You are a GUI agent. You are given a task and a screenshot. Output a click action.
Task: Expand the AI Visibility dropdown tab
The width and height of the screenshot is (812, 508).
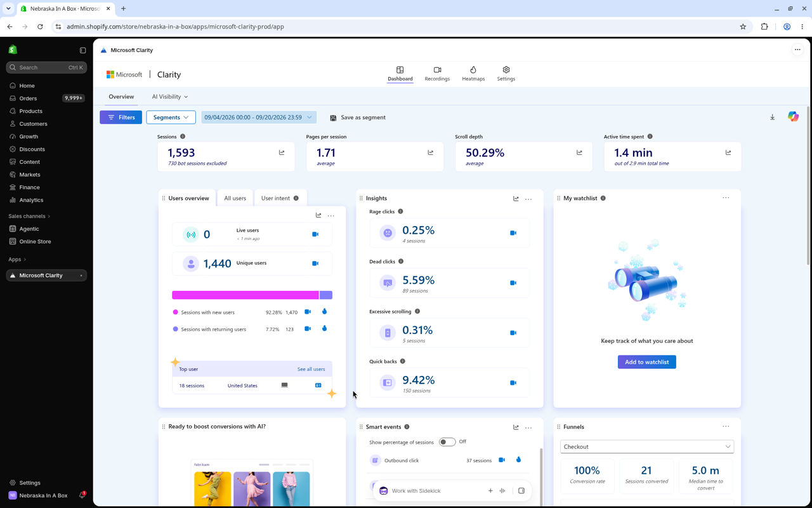pyautogui.click(x=170, y=97)
